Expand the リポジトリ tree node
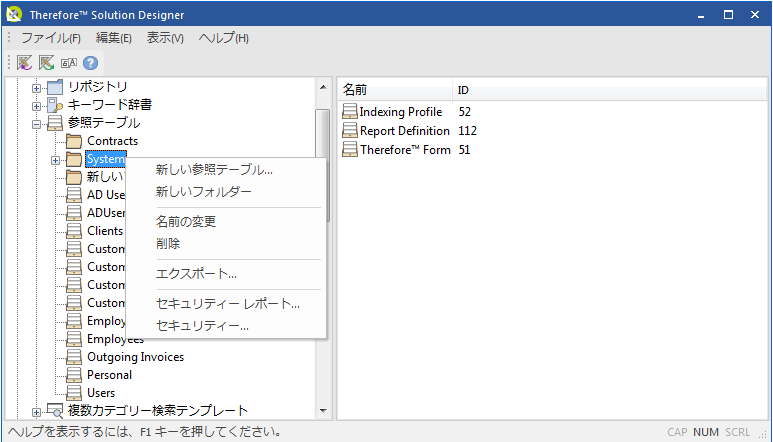The width and height of the screenshot is (773, 442). pos(36,88)
